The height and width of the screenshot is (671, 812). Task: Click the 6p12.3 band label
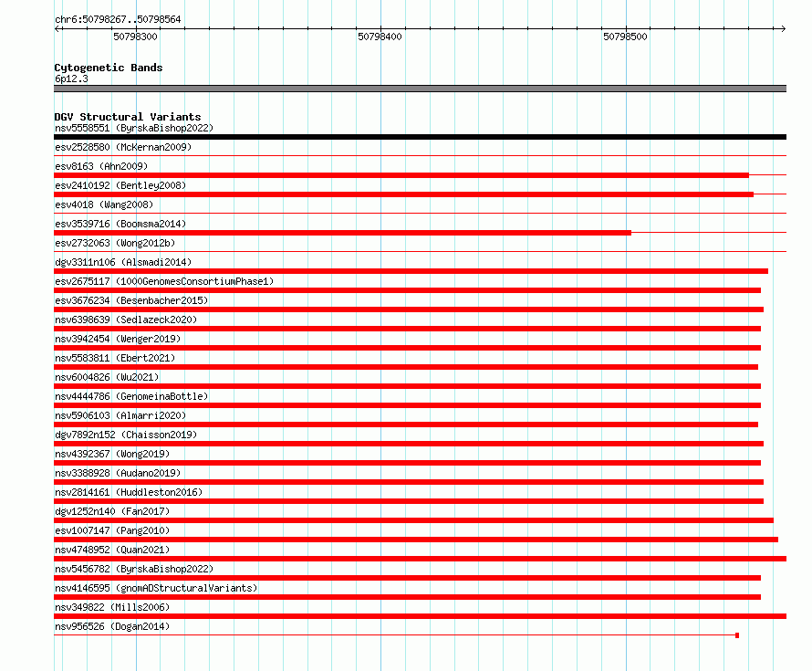point(71,79)
